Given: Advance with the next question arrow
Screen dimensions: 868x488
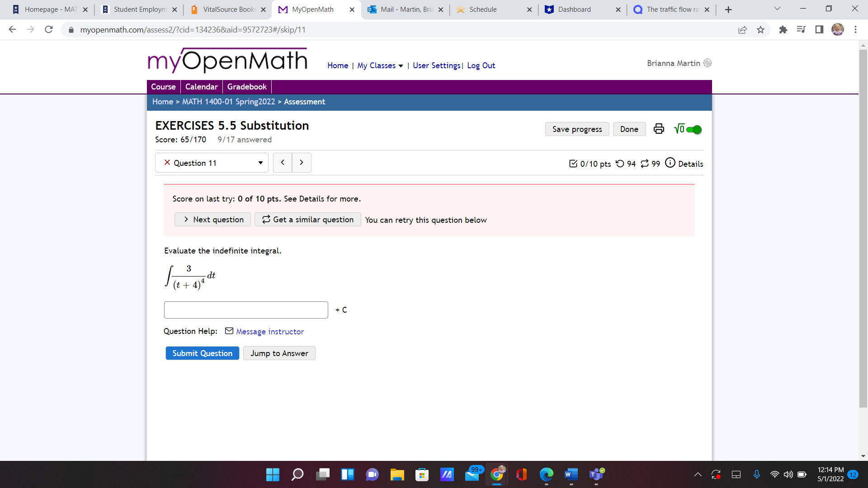Looking at the screenshot, I should point(302,163).
